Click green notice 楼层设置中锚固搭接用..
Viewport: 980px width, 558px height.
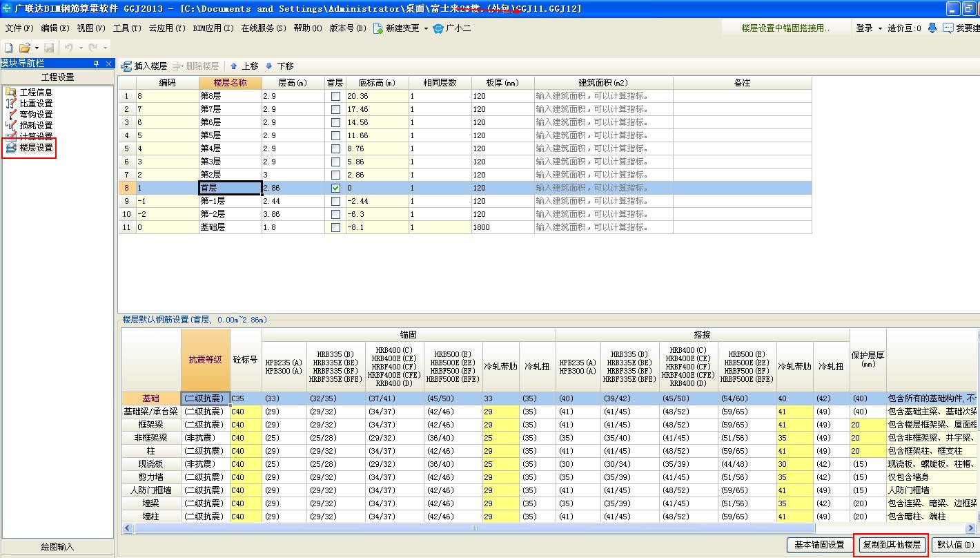(x=785, y=28)
